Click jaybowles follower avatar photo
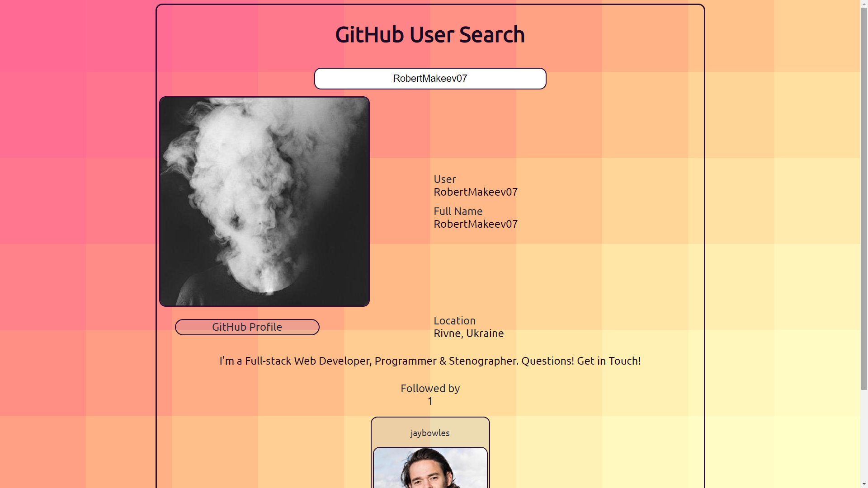The image size is (868, 488). pos(430,468)
